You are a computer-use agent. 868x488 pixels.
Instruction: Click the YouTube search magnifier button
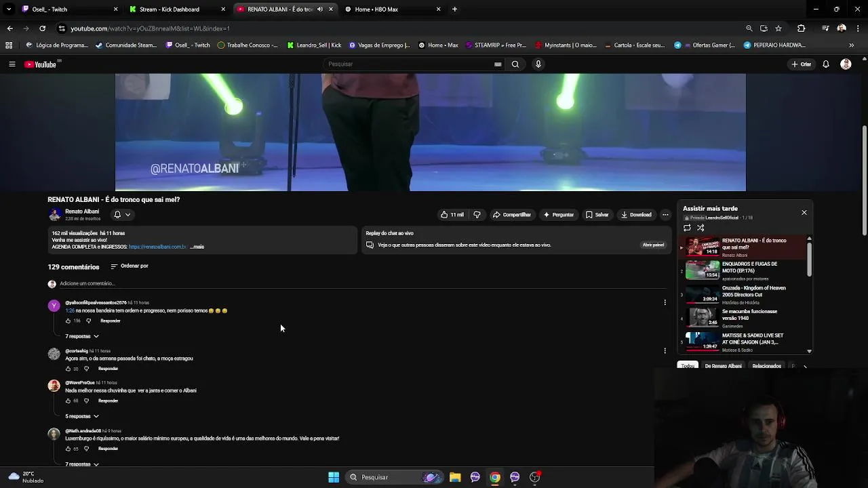point(515,64)
